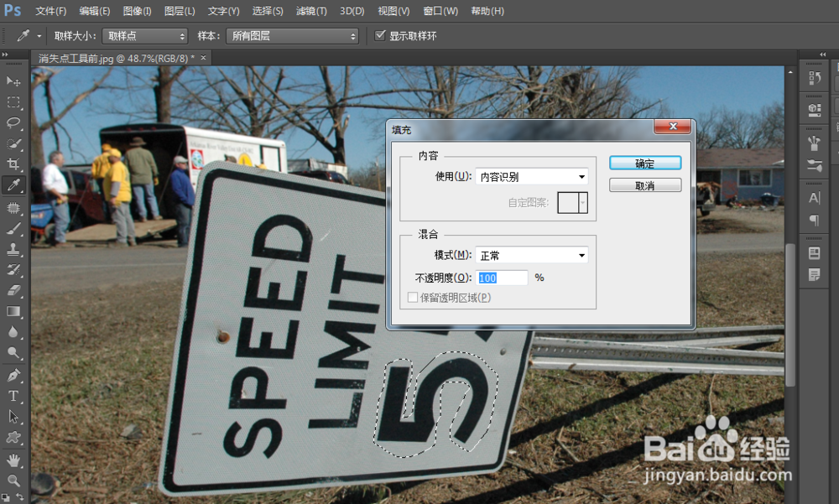Open the 编辑(E) menu
Screen dimensions: 839x504
pos(94,11)
